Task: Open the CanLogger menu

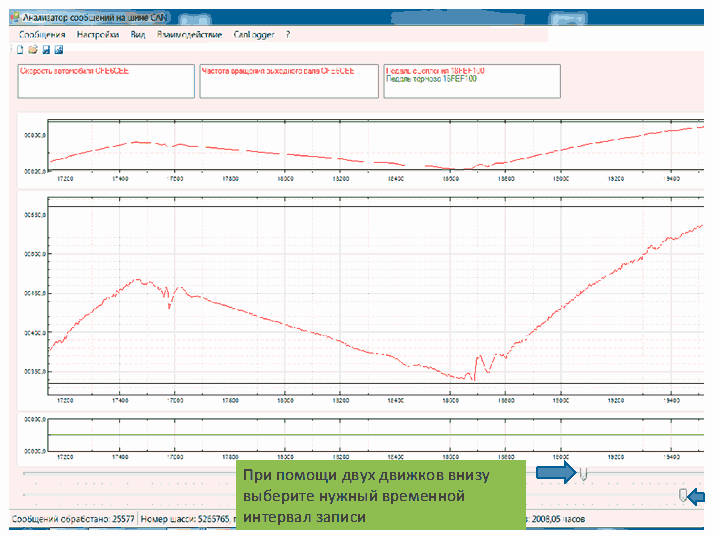Action: [x=254, y=34]
